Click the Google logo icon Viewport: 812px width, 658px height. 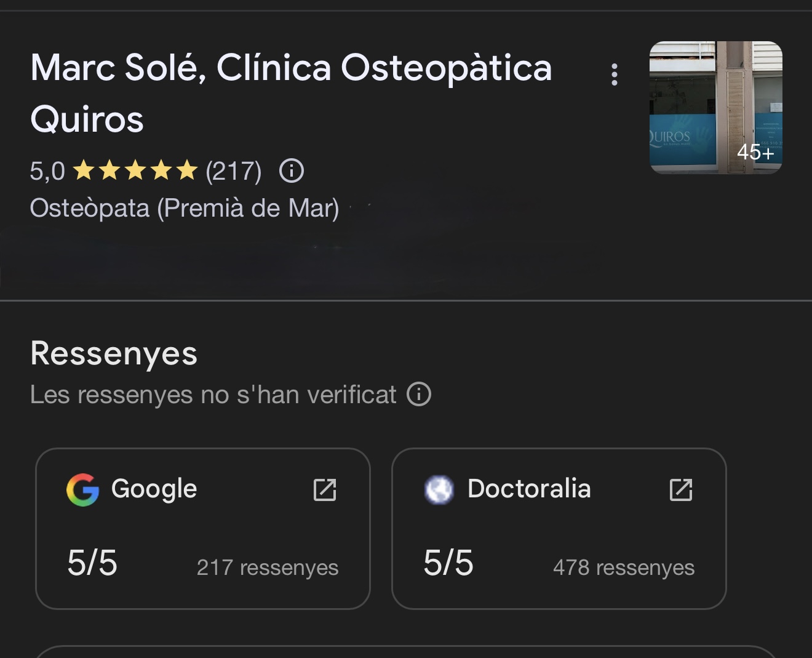point(82,490)
